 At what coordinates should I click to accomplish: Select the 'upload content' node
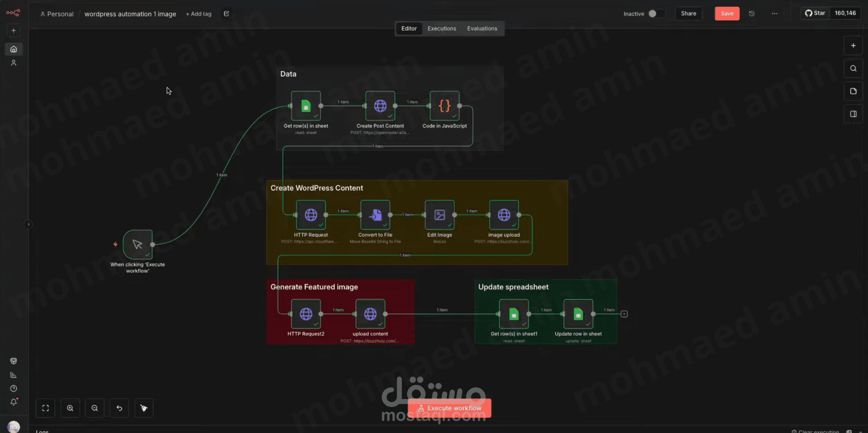[x=370, y=314]
